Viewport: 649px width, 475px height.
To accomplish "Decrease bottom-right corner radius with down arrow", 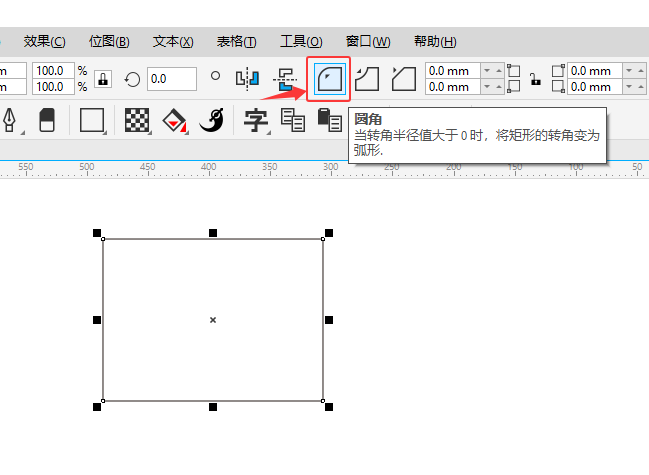I will click(x=629, y=86).
